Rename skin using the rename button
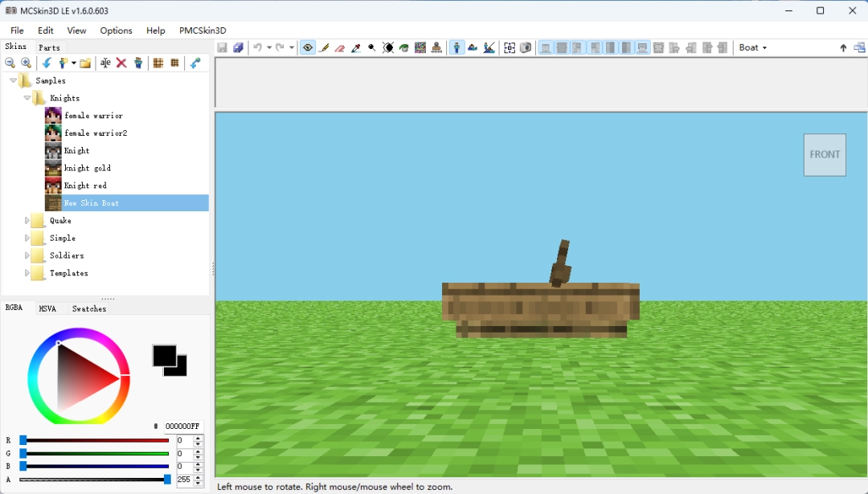Image resolution: width=868 pixels, height=494 pixels. (105, 63)
